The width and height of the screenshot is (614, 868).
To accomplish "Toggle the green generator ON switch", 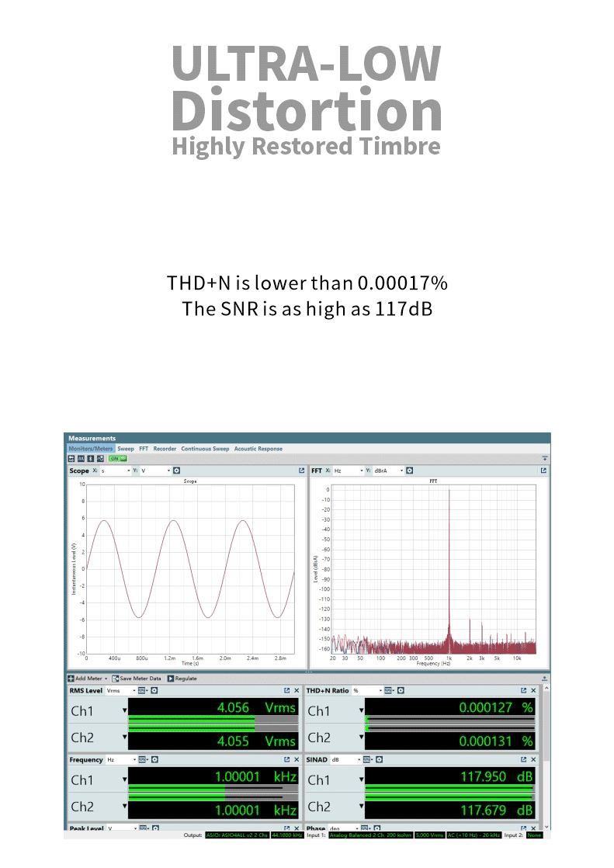I will tap(117, 459).
